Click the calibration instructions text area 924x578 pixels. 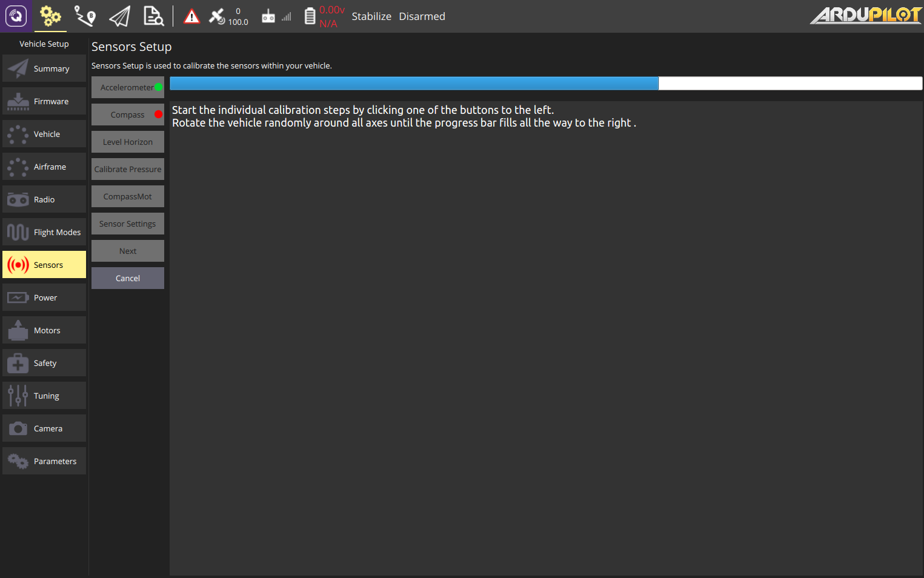[546, 338]
